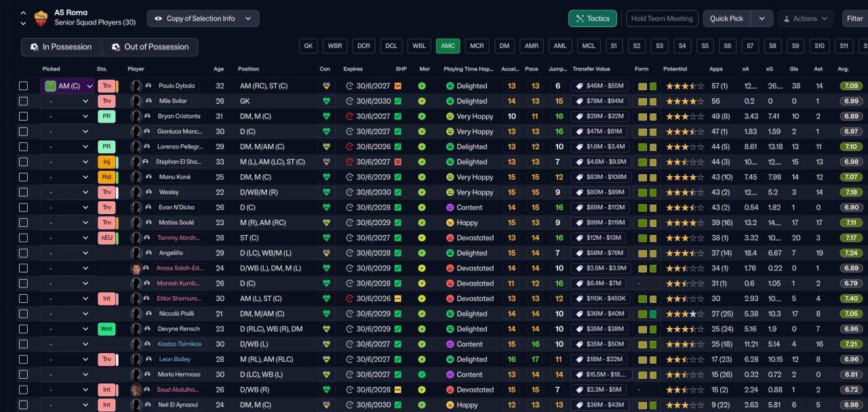
Task: Click the up chevron beside the AS Roma badge
Action: point(23,13)
